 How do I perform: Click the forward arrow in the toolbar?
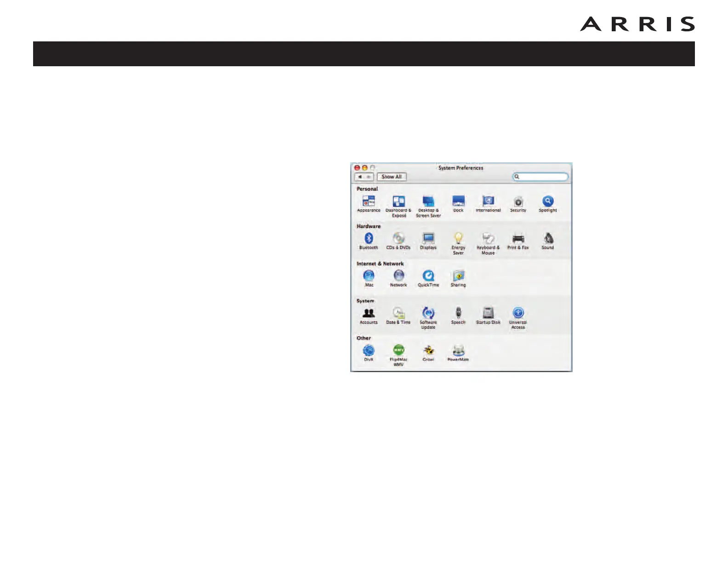point(369,177)
